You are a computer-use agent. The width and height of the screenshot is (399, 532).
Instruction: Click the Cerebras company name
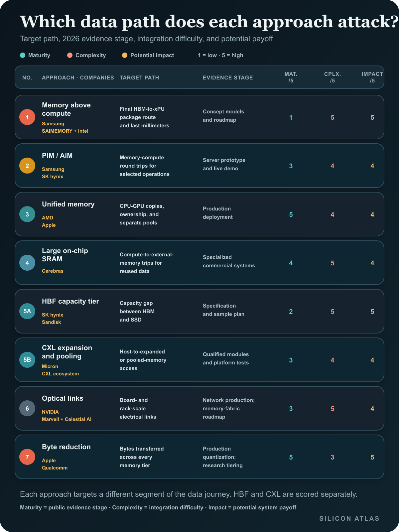(x=53, y=271)
